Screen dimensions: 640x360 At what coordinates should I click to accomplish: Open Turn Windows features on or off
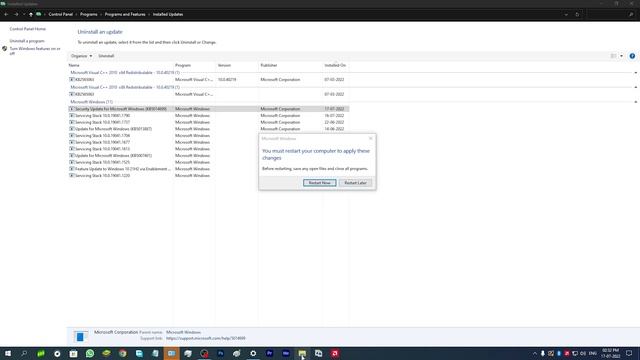tap(35, 51)
